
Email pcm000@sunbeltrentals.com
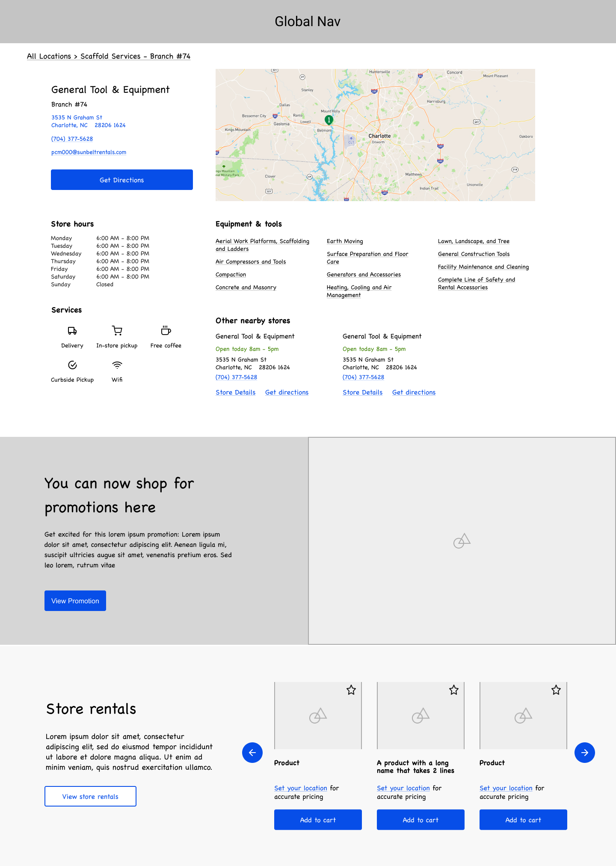pyautogui.click(x=89, y=152)
